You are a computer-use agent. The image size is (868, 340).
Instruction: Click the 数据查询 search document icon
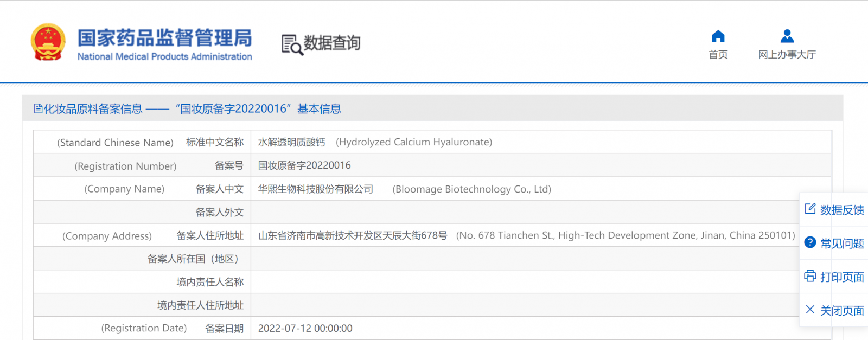tap(292, 44)
